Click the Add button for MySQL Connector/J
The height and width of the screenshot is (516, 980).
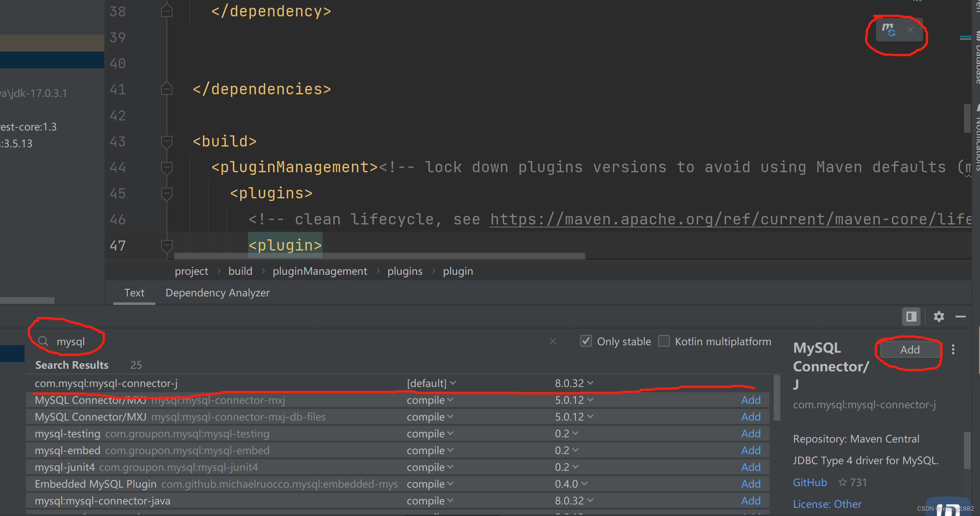click(x=910, y=350)
